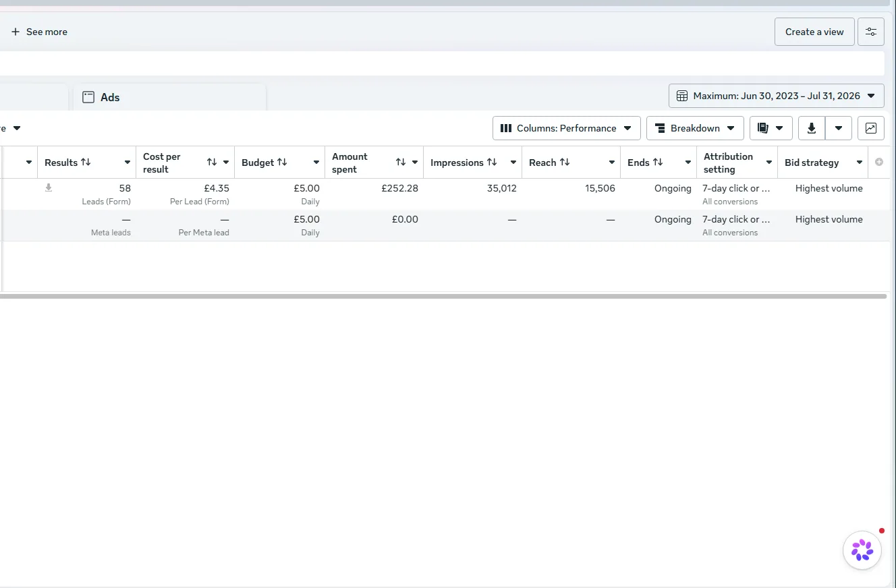Expand the export options arrow

point(839,128)
